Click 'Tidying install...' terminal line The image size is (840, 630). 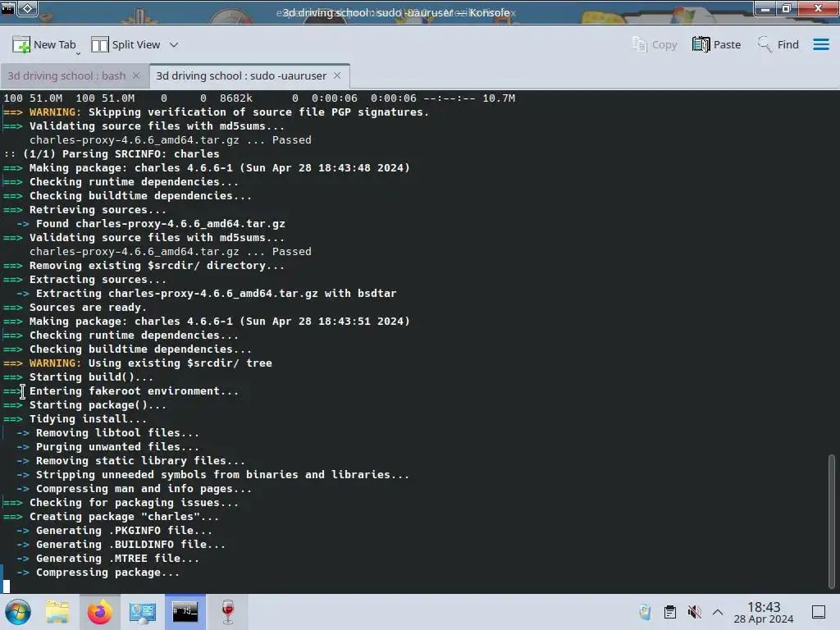pos(88,418)
